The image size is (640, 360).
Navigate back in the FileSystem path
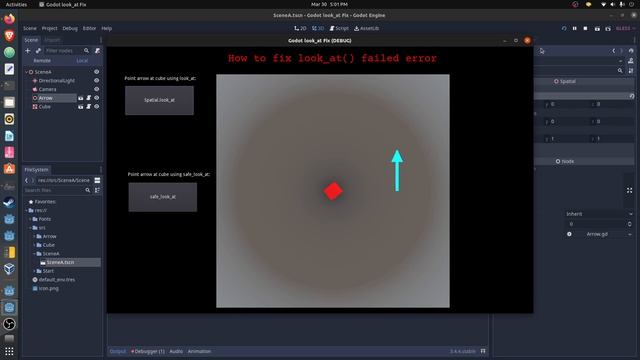click(x=27, y=180)
